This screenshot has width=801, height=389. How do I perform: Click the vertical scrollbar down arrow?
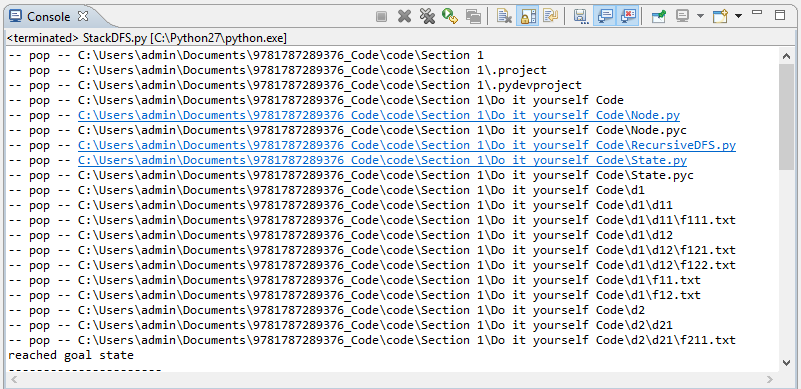tap(787, 363)
